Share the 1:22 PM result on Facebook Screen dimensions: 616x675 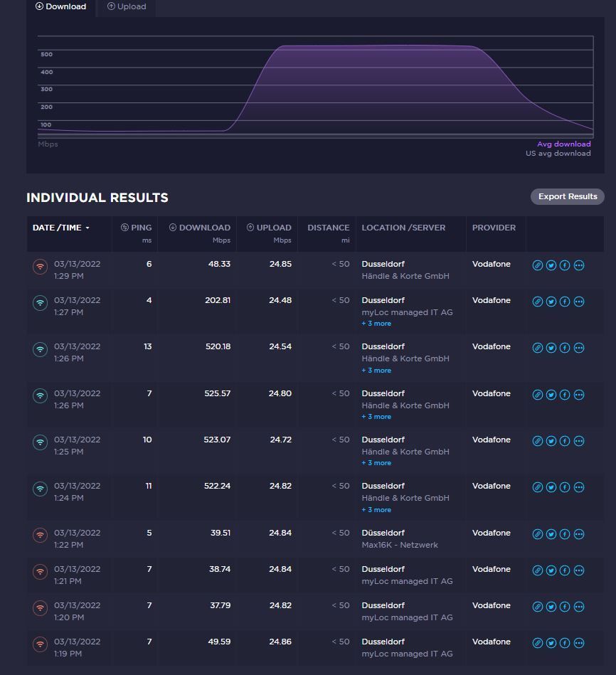coord(565,534)
